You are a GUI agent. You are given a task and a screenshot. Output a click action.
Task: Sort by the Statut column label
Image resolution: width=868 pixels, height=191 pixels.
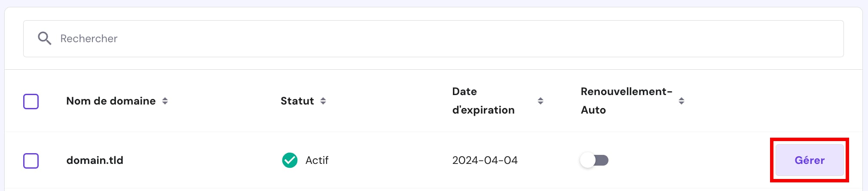pyautogui.click(x=297, y=101)
